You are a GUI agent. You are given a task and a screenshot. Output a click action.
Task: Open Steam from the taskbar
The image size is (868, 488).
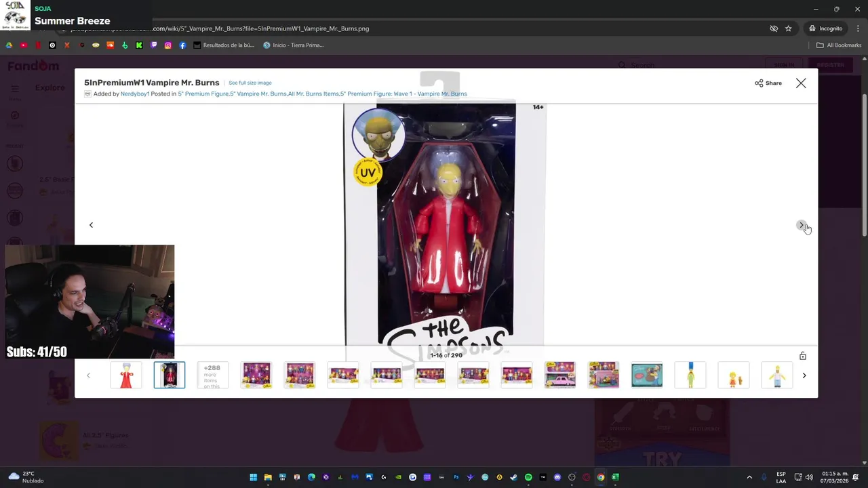point(513,477)
